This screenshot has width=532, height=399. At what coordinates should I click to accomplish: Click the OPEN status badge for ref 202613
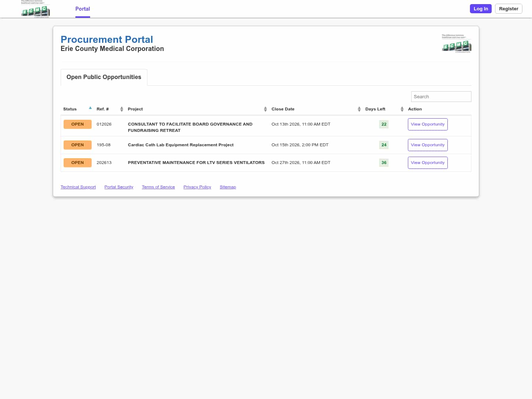click(x=78, y=163)
